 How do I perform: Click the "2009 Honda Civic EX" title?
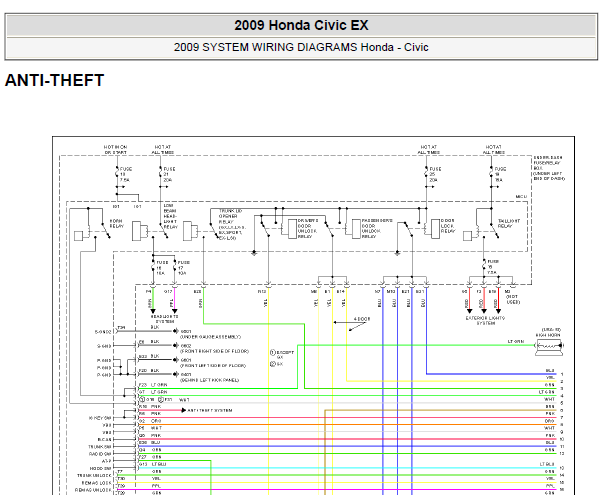point(301,25)
